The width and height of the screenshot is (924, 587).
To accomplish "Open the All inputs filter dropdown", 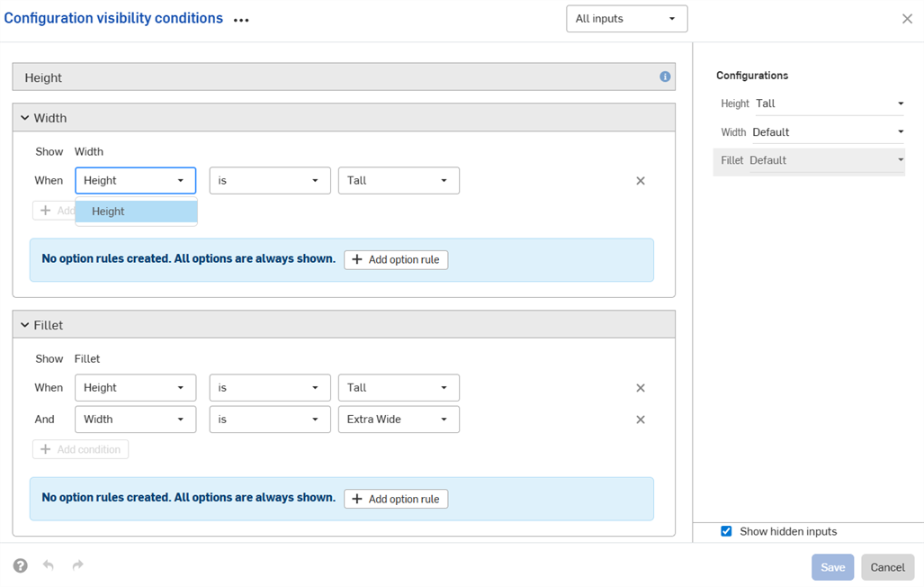I will (627, 19).
